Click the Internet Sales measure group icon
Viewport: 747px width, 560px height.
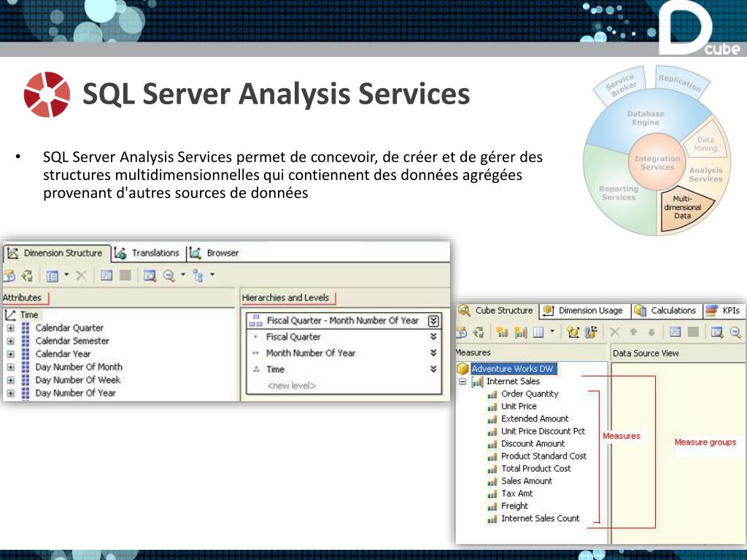[x=477, y=381]
